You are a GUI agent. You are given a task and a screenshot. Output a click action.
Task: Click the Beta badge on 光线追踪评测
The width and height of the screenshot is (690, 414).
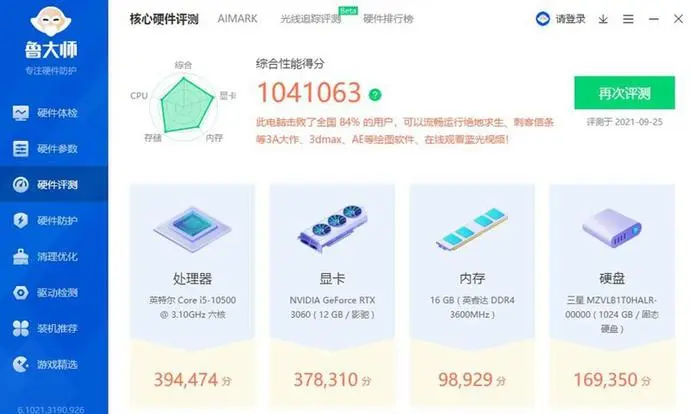(x=348, y=11)
